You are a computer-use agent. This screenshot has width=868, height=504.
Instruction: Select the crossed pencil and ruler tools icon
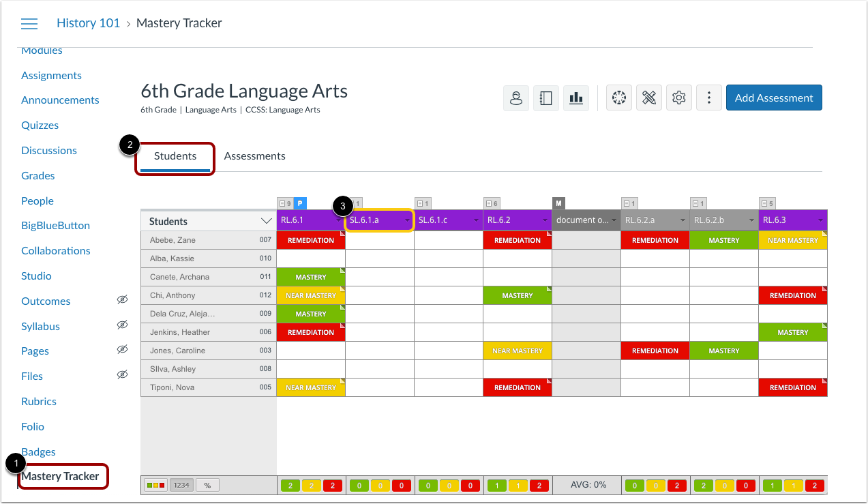click(648, 98)
